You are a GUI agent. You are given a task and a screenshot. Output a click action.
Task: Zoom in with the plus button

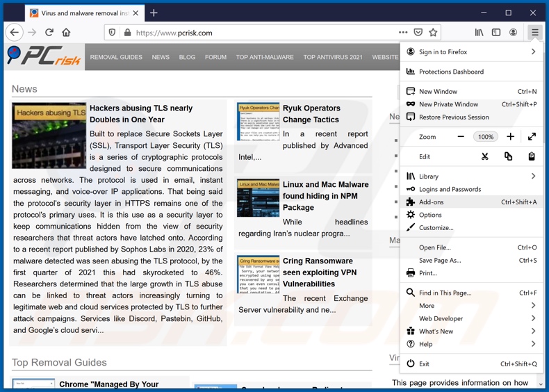(x=510, y=137)
